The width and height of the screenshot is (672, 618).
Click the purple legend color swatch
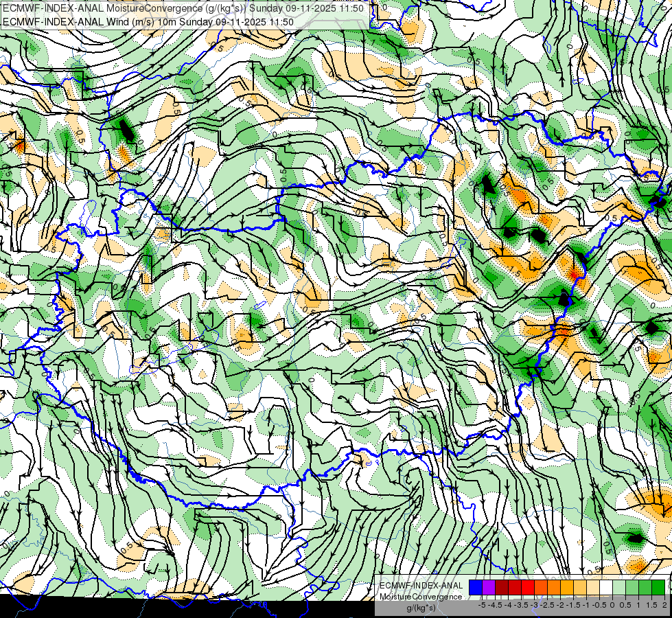(x=489, y=588)
